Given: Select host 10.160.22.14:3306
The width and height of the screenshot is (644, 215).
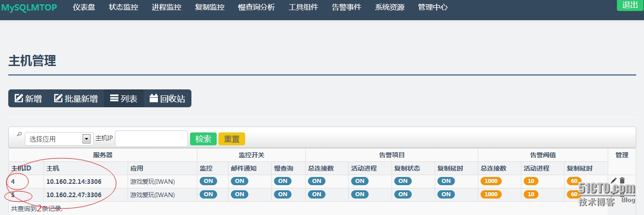Looking at the screenshot, I should 74,182.
